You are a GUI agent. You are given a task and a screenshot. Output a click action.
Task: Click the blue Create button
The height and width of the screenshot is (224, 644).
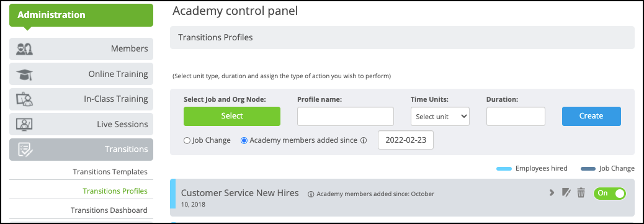(591, 116)
